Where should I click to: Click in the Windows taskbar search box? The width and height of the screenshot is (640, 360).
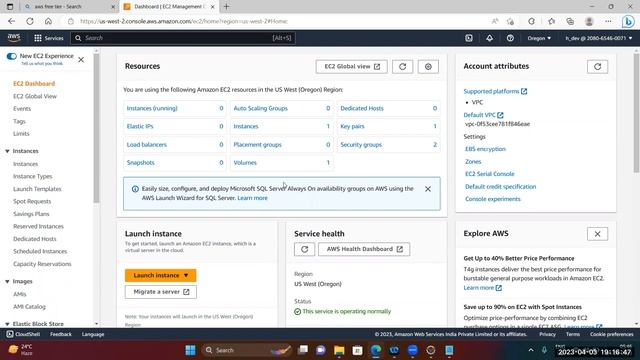[247, 350]
